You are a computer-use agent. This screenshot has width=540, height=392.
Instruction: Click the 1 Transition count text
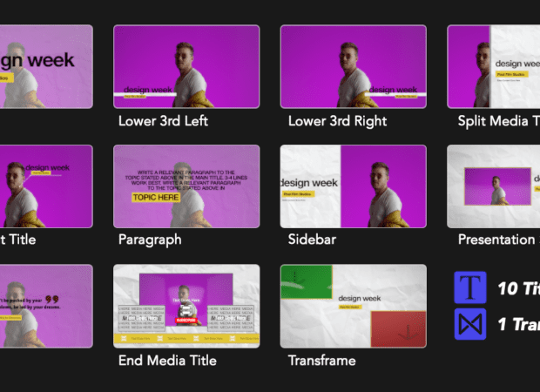coord(518,324)
